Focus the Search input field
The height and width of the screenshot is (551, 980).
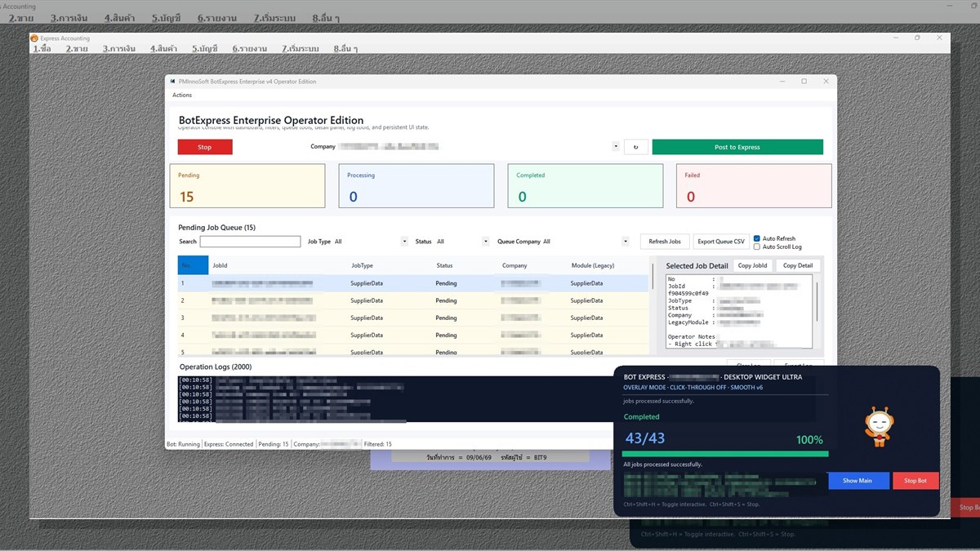click(x=250, y=242)
